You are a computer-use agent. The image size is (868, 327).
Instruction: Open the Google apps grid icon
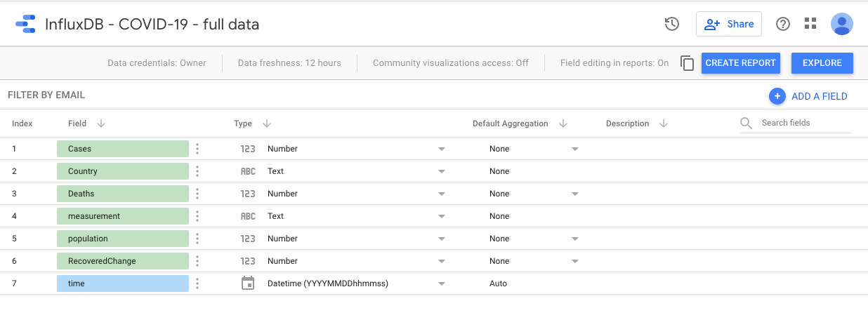click(x=810, y=23)
